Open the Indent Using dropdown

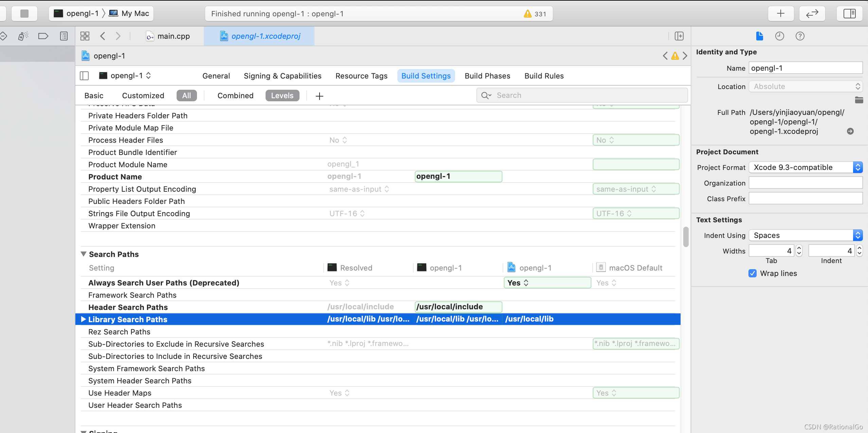(x=806, y=235)
